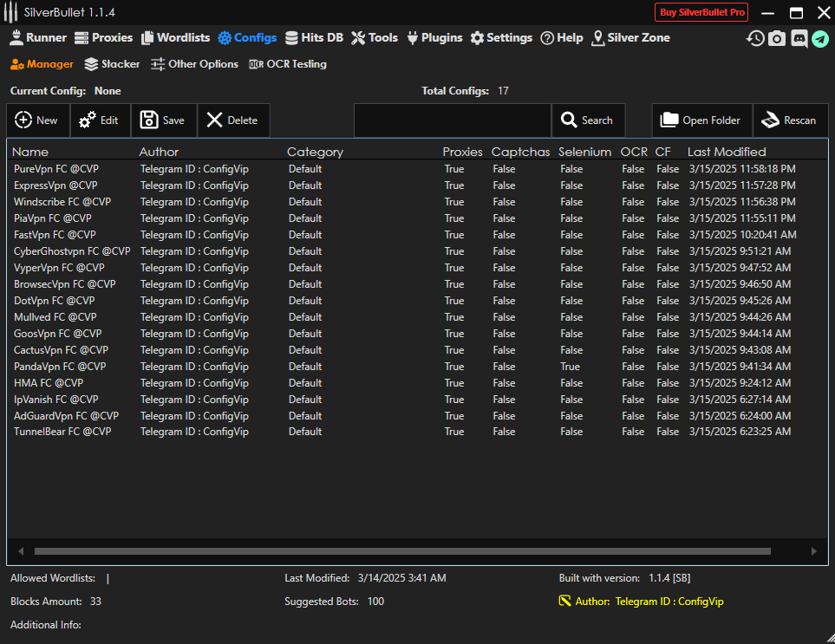This screenshot has width=835, height=644.
Task: Click the Open Folder button
Action: (x=701, y=120)
